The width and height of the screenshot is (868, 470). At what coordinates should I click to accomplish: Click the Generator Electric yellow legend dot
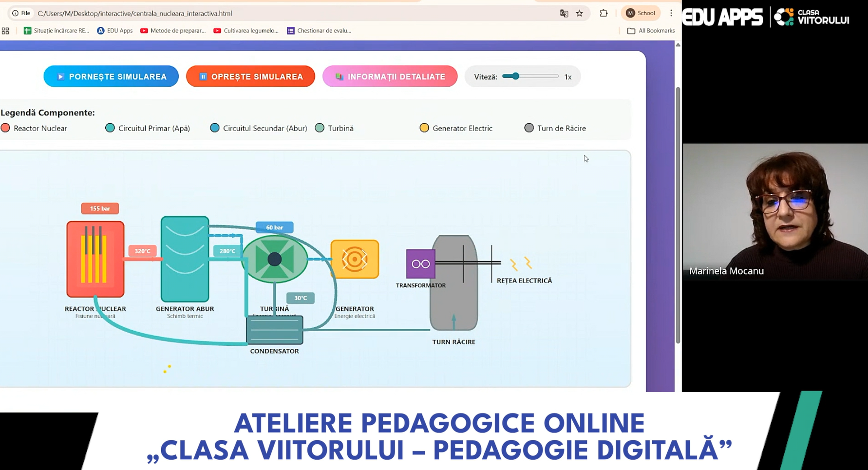[x=424, y=128]
